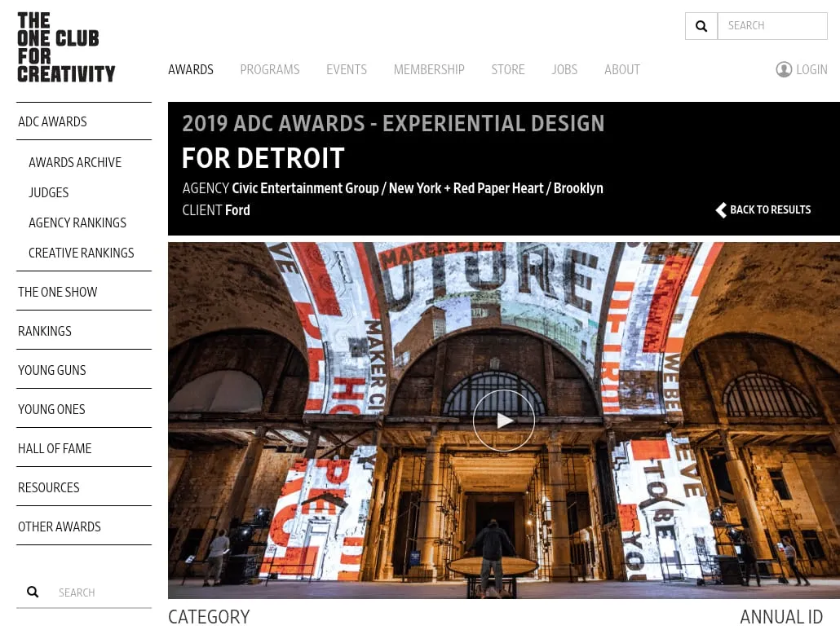Open Other Awards sidebar section
The width and height of the screenshot is (840, 630).
tap(60, 526)
